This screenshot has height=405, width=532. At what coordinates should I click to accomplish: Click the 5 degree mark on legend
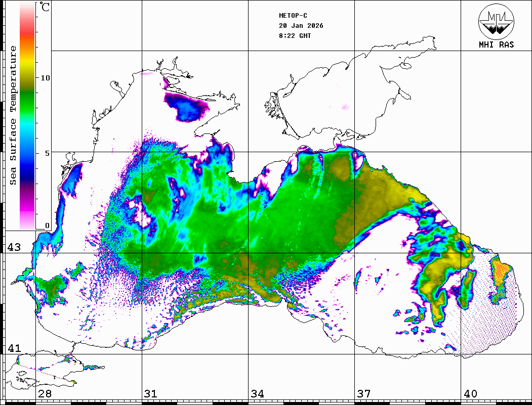[47, 153]
